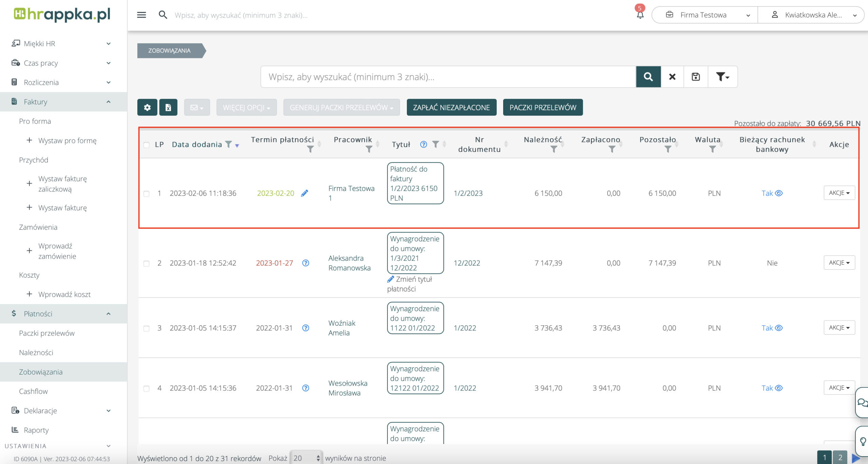Click the notifications bell icon

[640, 15]
